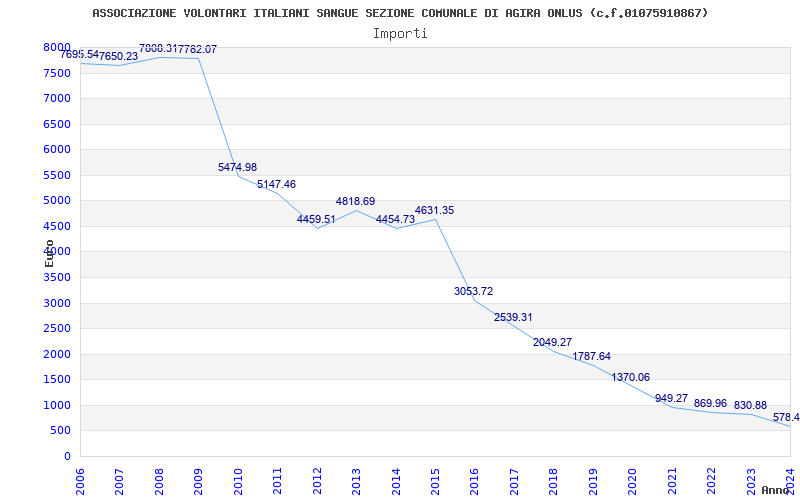Click the 2019 x-axis year label
800x500 pixels.
[592, 481]
